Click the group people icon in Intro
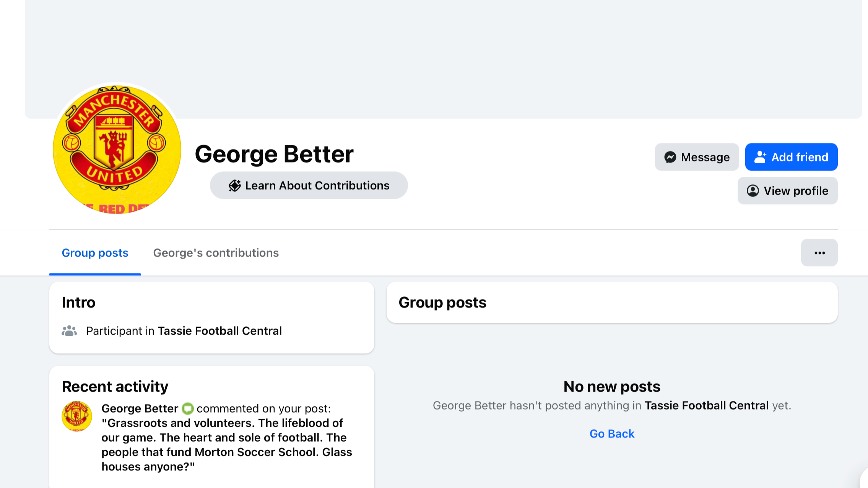Viewport: 868px width, 488px height. pyautogui.click(x=69, y=331)
